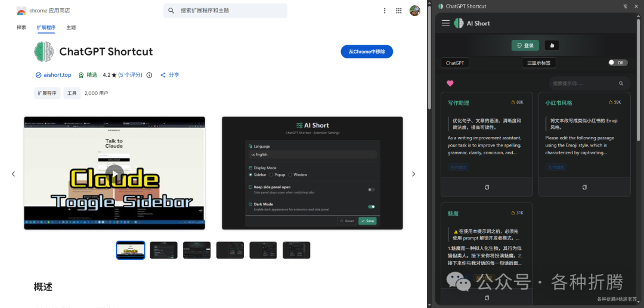Click the 写作辅助 tag on 小红书风格 card
The height and width of the screenshot is (308, 644).
(x=556, y=167)
